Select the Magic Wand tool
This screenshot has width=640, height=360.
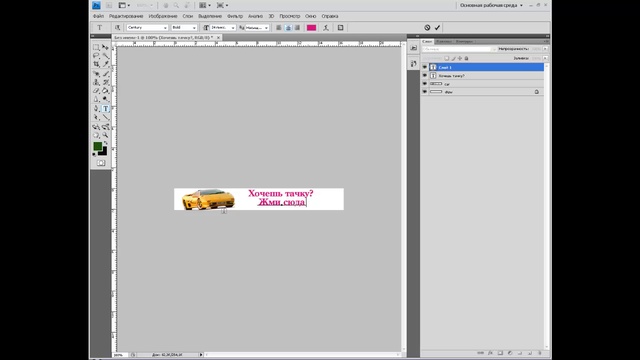click(x=106, y=56)
